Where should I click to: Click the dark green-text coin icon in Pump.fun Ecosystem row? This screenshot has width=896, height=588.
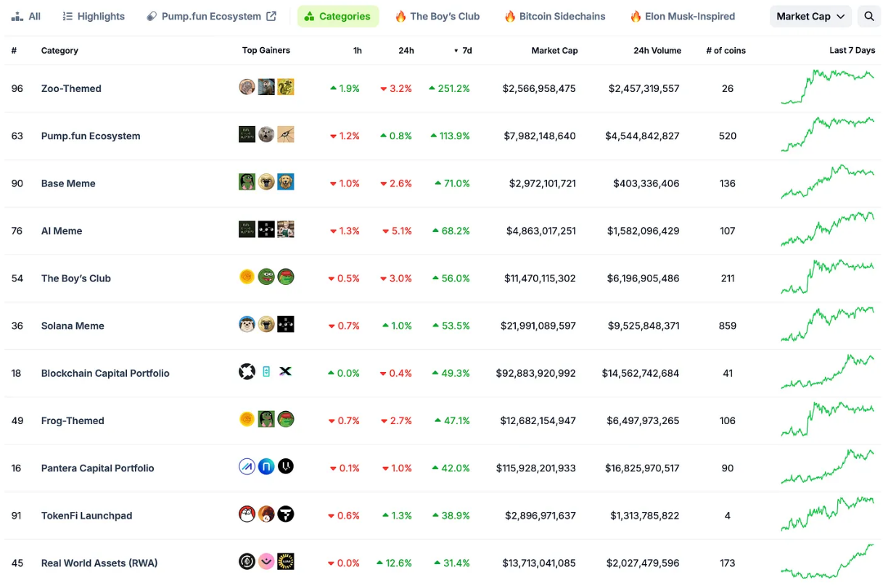click(x=247, y=134)
